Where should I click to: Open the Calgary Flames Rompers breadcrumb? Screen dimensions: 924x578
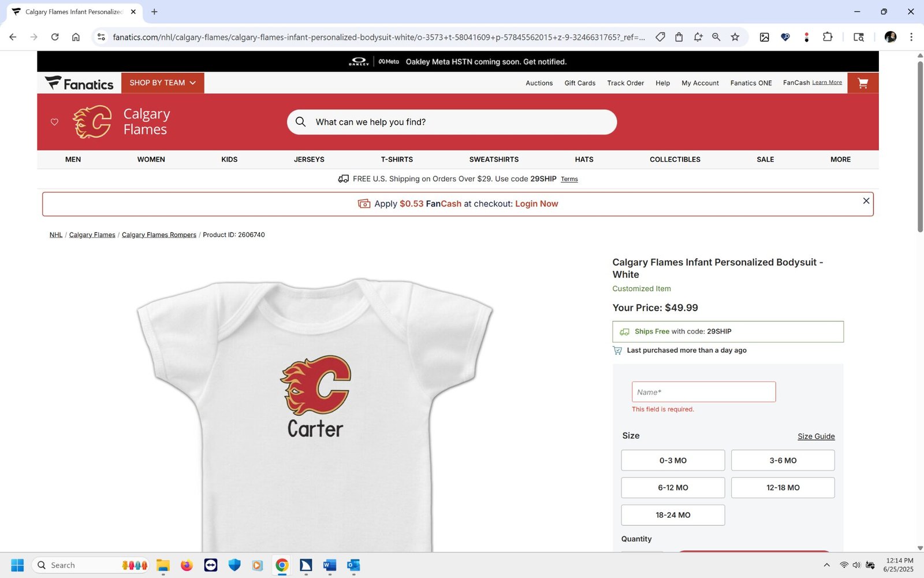(x=159, y=235)
